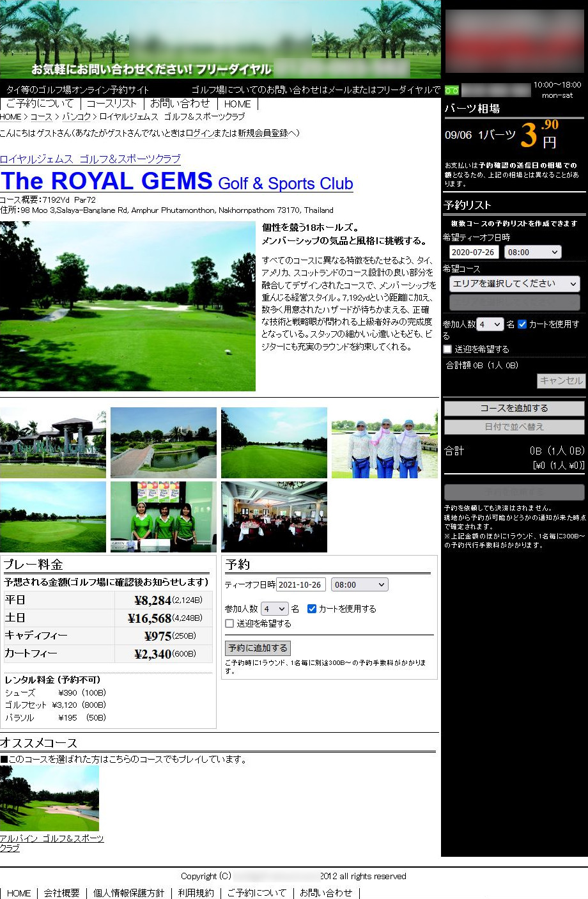Screen dimensions: 588x899
Task: Click the シューズ rental row
Action: point(56,692)
